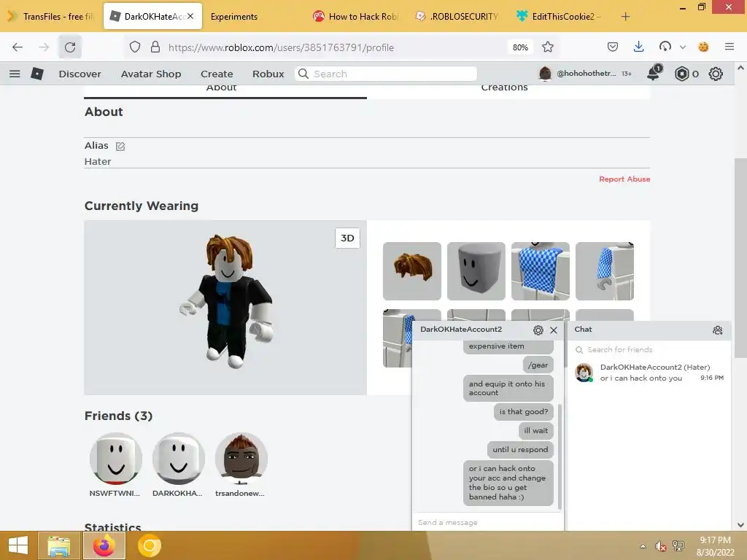Open the DarkOKHateAccount2 (Hater) conversation
This screenshot has height=560, width=747.
coord(650,373)
